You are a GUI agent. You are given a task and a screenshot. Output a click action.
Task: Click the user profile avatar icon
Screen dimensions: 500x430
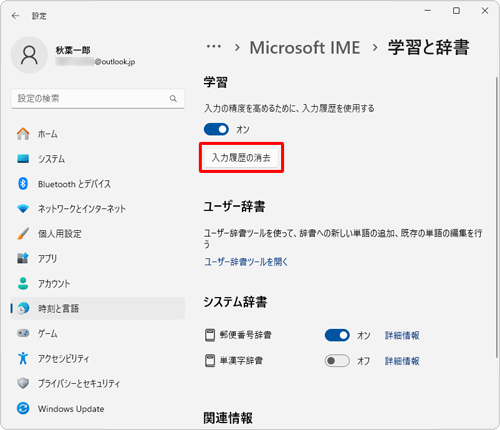pos(29,55)
